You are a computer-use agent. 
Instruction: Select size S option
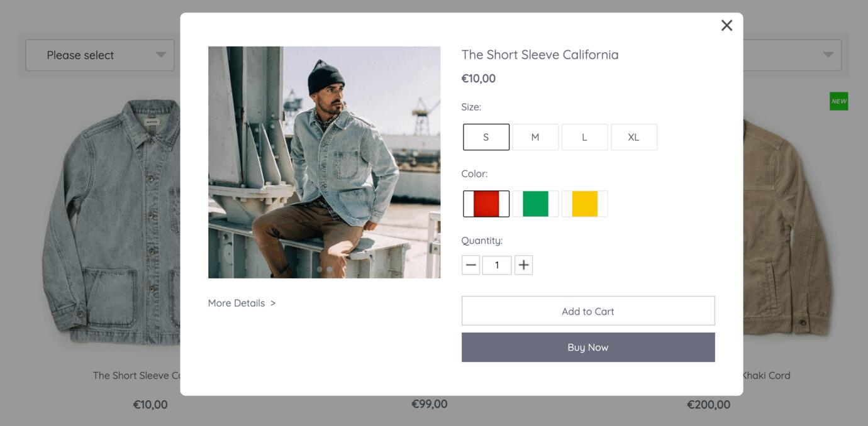(486, 137)
